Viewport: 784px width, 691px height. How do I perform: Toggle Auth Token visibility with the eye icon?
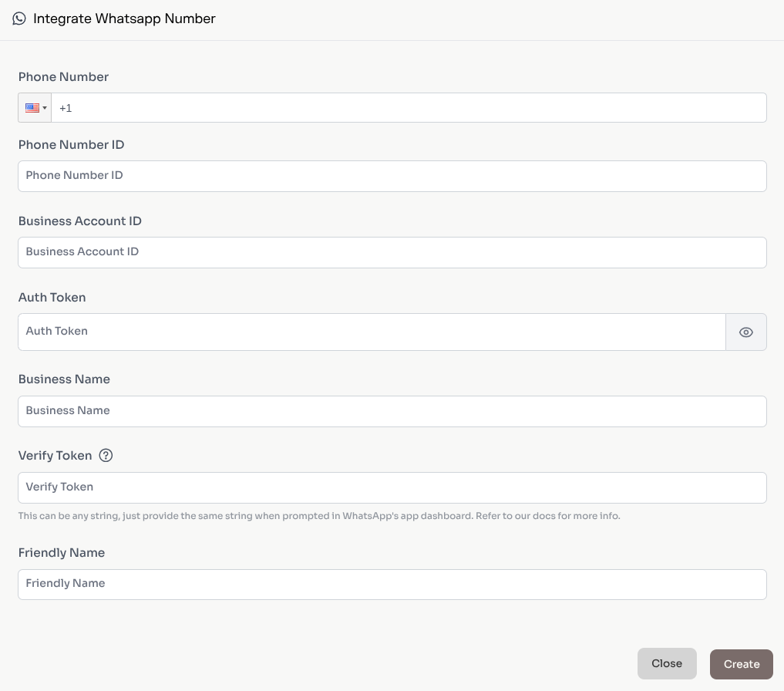point(745,332)
